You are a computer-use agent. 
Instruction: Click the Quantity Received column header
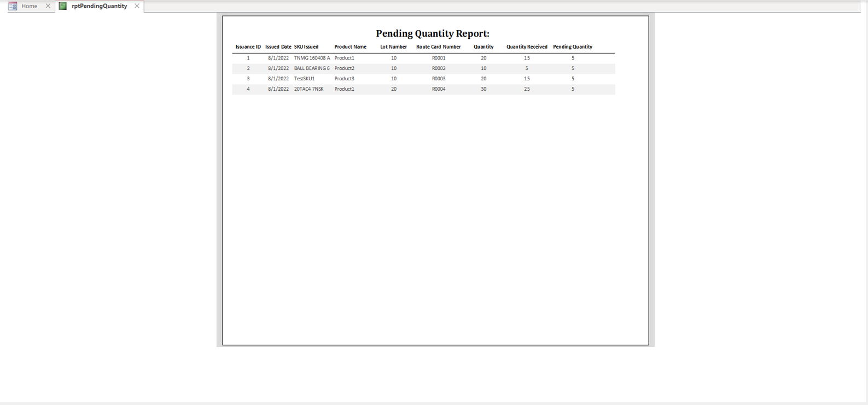click(526, 47)
